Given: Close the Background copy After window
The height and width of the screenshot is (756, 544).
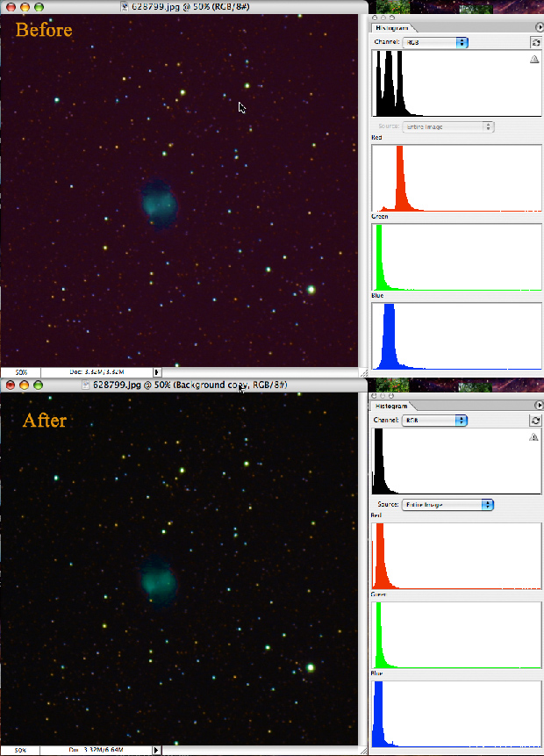Looking at the screenshot, I should (11, 385).
